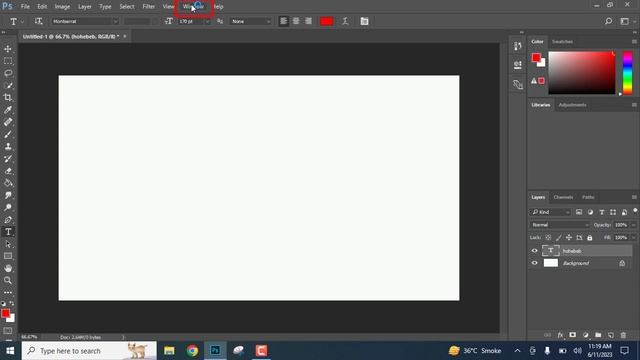Create a new layer
The width and height of the screenshot is (640, 360).
coord(611,335)
